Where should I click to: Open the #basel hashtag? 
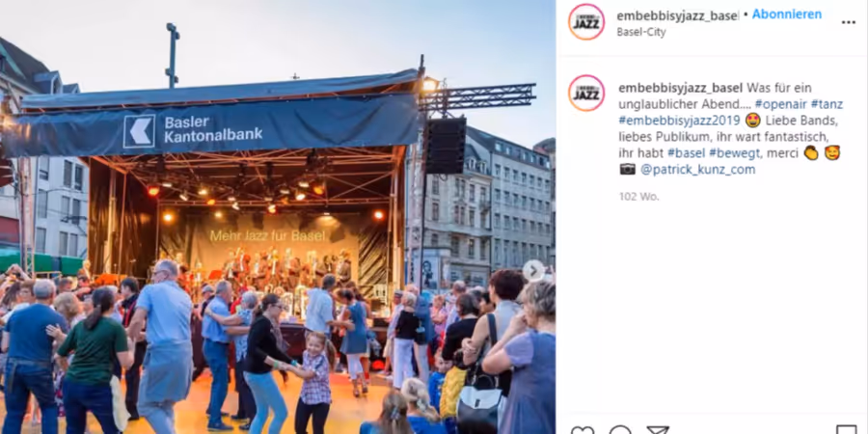point(686,152)
